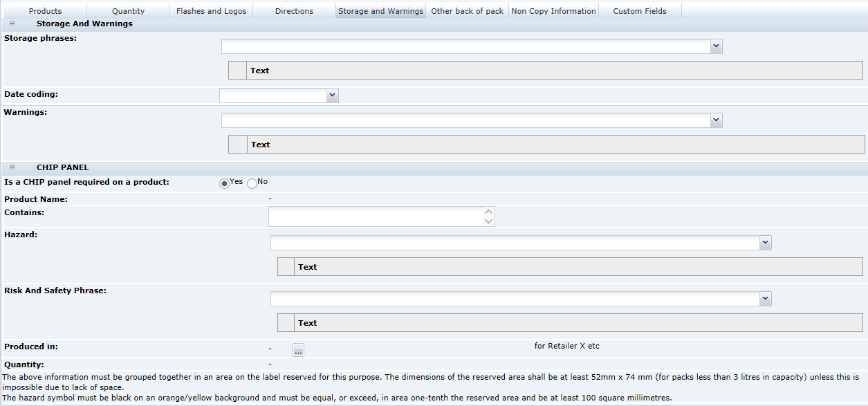This screenshot has width=868, height=406.
Task: Open the Risk And Safety Phrase dropdown
Action: pos(765,299)
